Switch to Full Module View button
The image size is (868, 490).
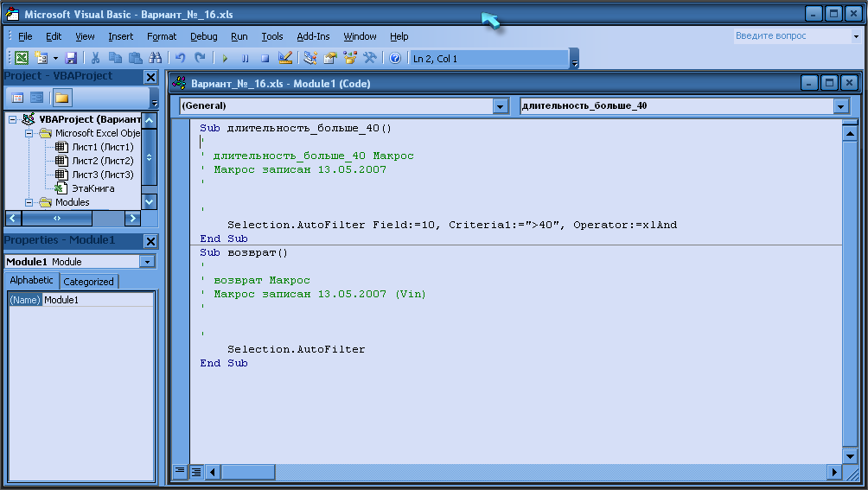pos(196,472)
